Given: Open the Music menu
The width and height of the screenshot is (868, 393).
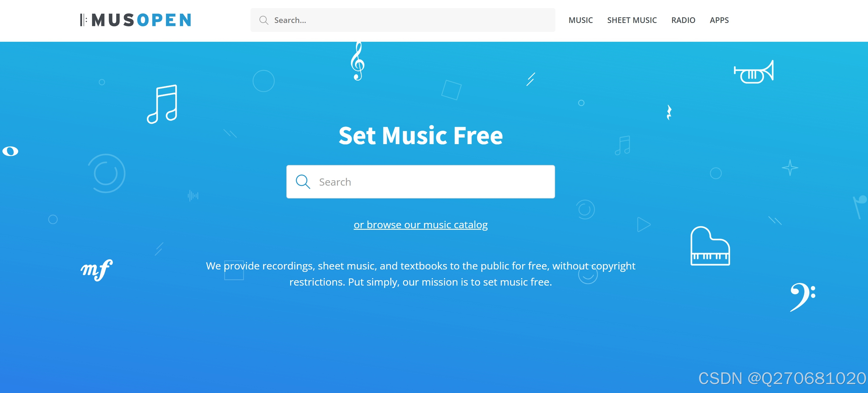Looking at the screenshot, I should point(580,20).
